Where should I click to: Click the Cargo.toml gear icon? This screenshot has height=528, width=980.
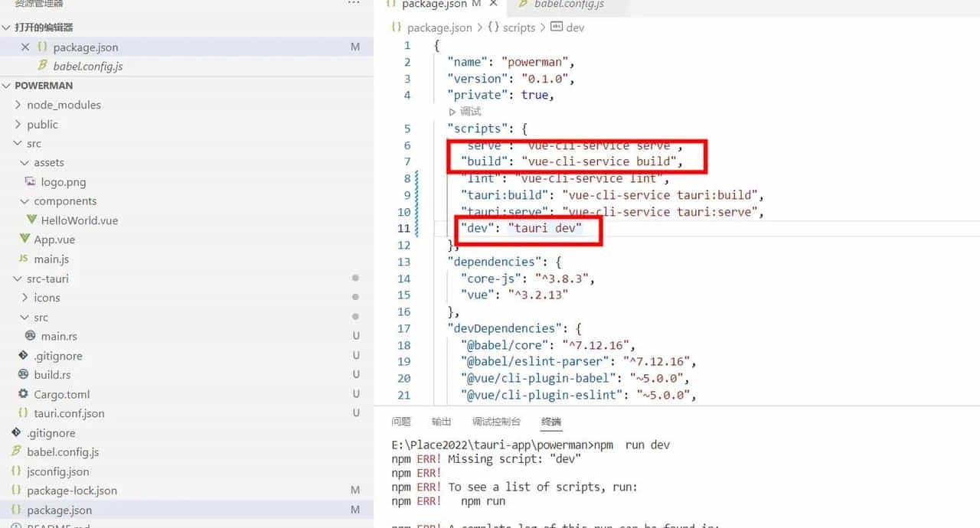point(24,394)
